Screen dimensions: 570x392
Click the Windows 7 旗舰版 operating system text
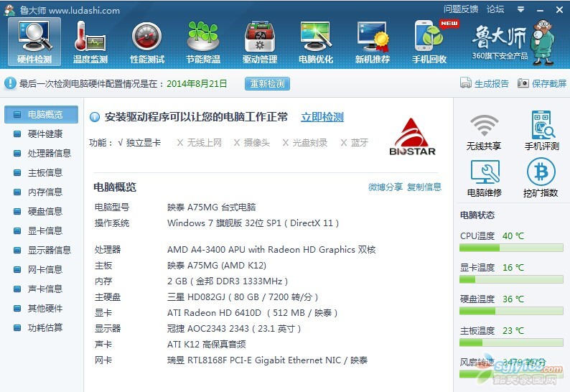coord(253,223)
